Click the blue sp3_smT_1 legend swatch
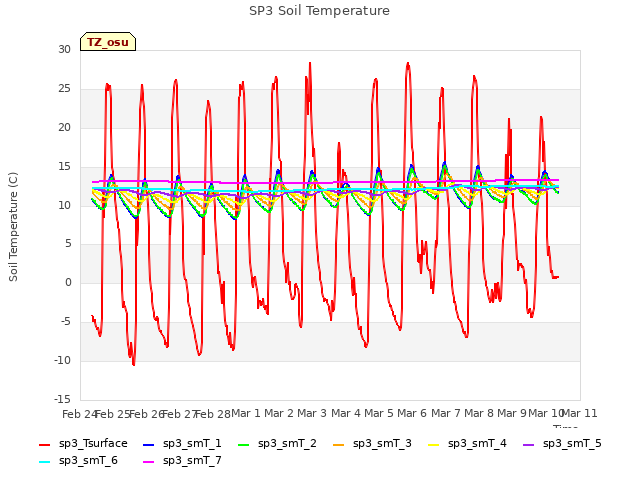 pyautogui.click(x=149, y=444)
